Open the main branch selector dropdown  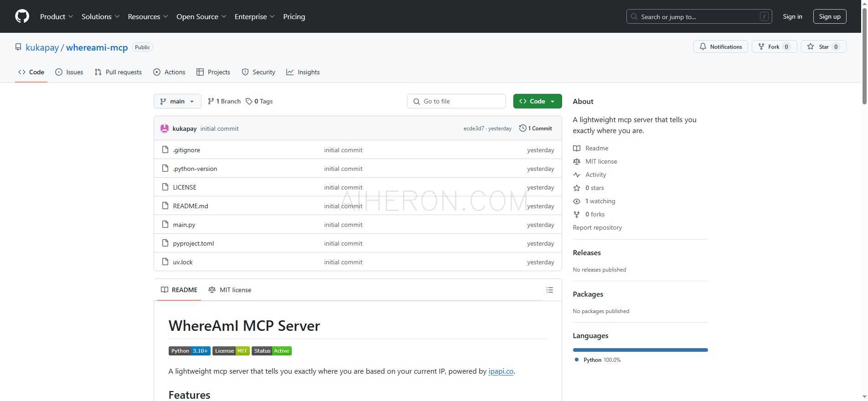click(x=177, y=101)
